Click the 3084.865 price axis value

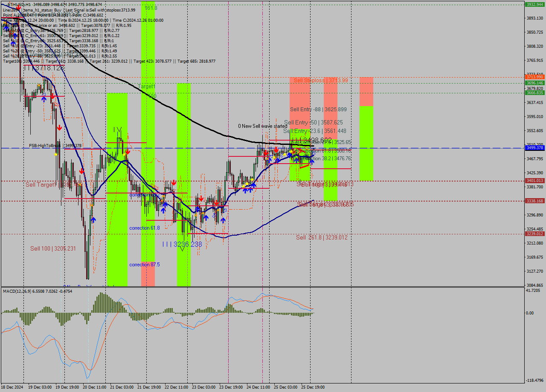coord(535,285)
